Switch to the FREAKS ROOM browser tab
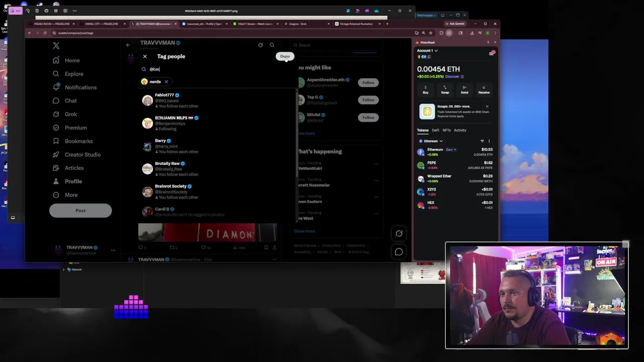The width and height of the screenshot is (644, 362). [x=52, y=24]
